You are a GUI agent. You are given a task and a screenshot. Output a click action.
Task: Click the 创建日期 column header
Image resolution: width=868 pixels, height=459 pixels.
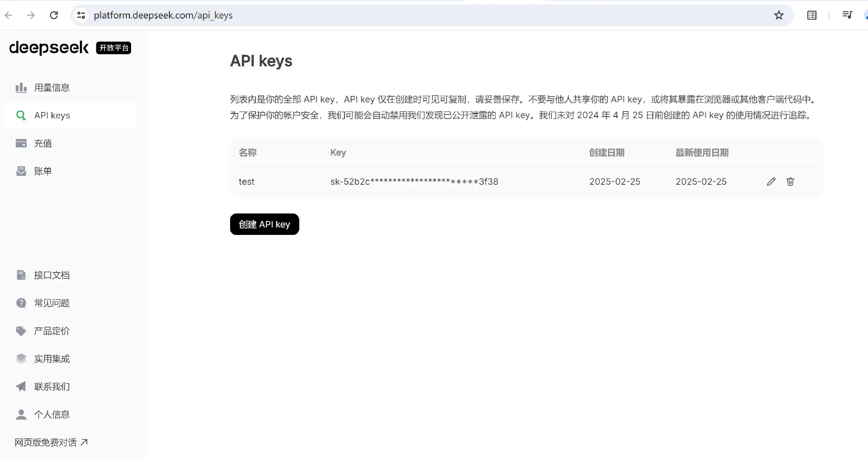point(607,153)
